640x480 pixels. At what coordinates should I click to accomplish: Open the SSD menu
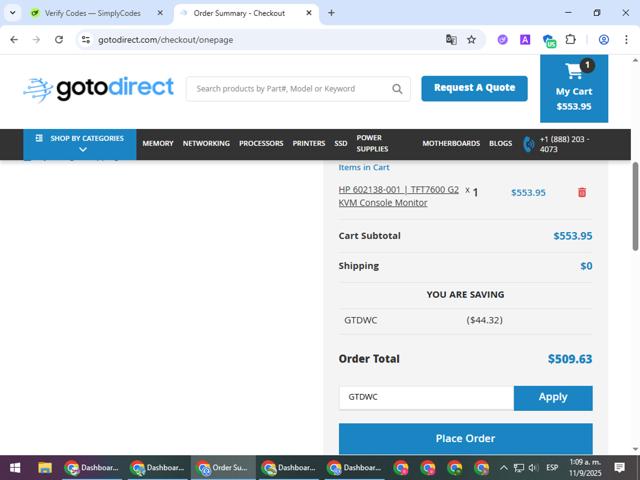[x=341, y=143]
